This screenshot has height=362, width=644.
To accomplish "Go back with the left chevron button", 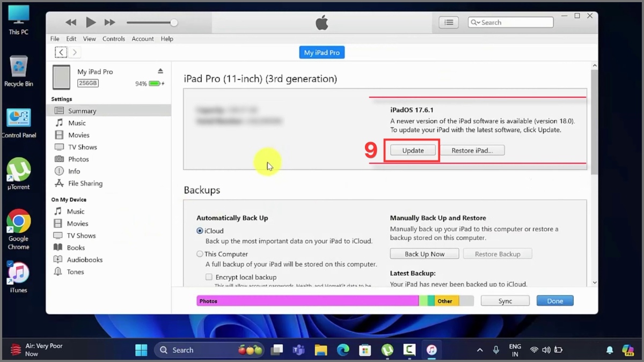I will click(x=61, y=52).
